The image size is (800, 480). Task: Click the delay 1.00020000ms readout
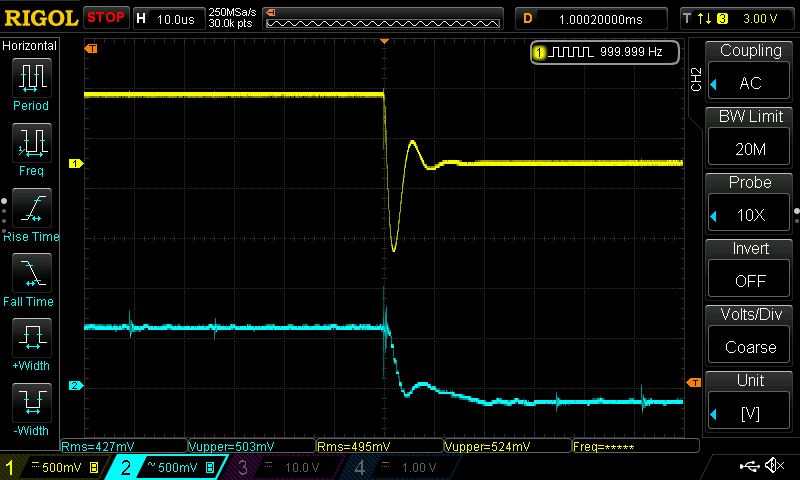pos(601,19)
